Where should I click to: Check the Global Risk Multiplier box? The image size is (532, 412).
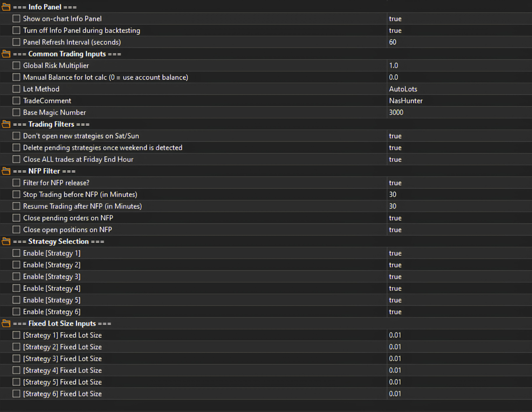16,66
